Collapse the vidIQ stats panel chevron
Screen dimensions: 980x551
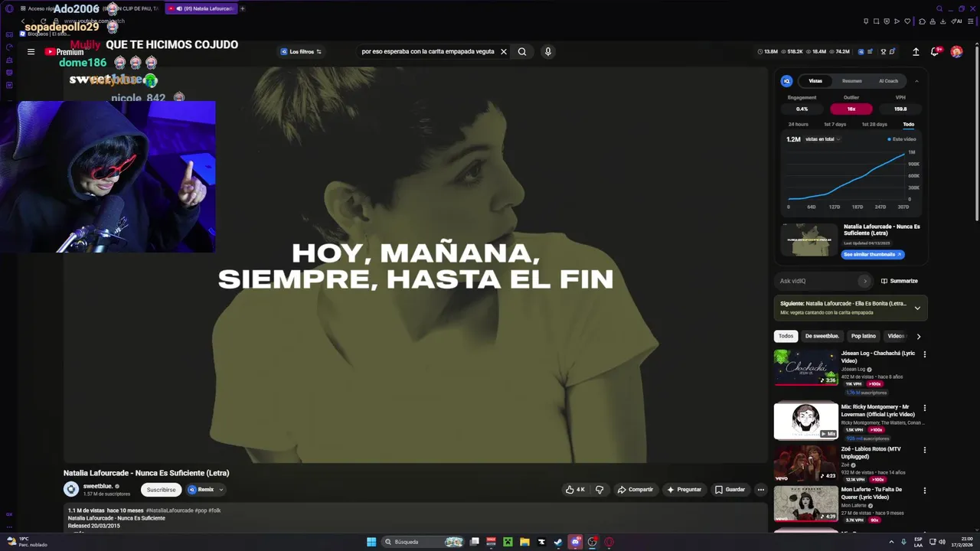(x=916, y=80)
